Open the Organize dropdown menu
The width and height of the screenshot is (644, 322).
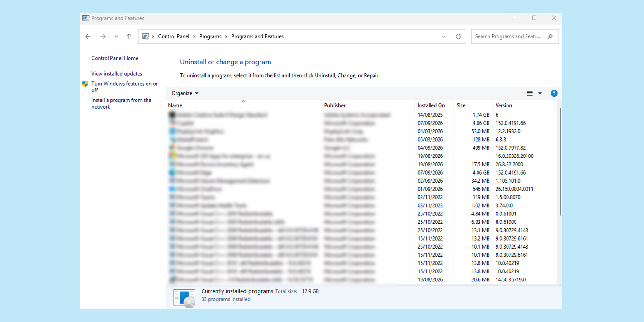tap(185, 93)
